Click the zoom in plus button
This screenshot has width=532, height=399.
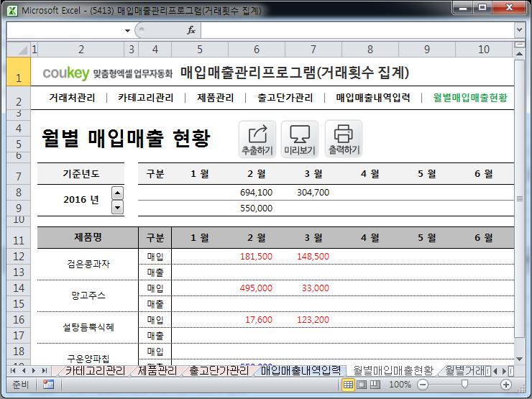coord(506,385)
